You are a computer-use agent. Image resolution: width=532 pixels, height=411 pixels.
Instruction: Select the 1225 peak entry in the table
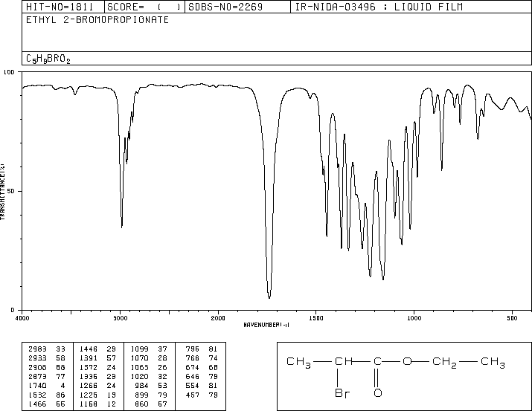(x=97, y=395)
